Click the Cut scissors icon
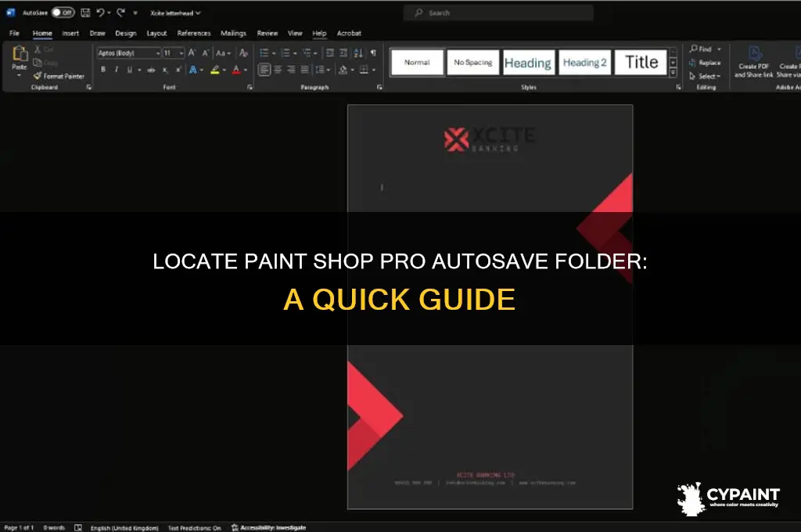This screenshot has width=801, height=532. tap(38, 49)
